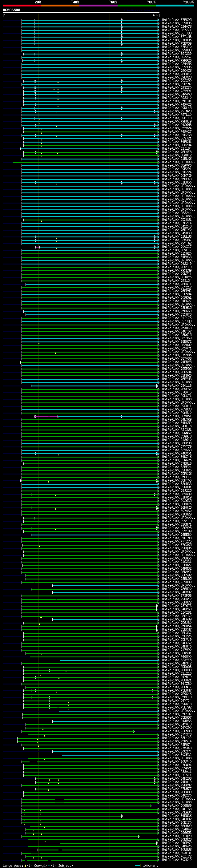
Task: Click the green ~80% identity legend segment
Action: [x=137, y=6]
